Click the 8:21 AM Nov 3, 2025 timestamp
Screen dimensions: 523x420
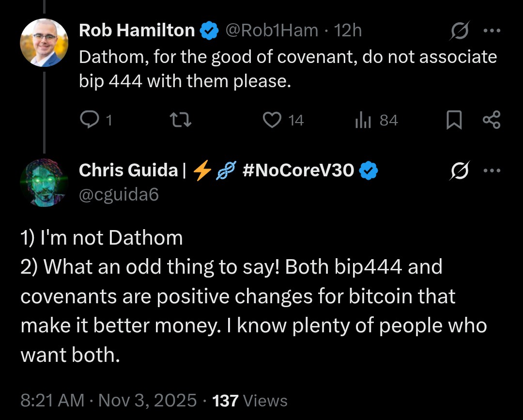tap(108, 401)
